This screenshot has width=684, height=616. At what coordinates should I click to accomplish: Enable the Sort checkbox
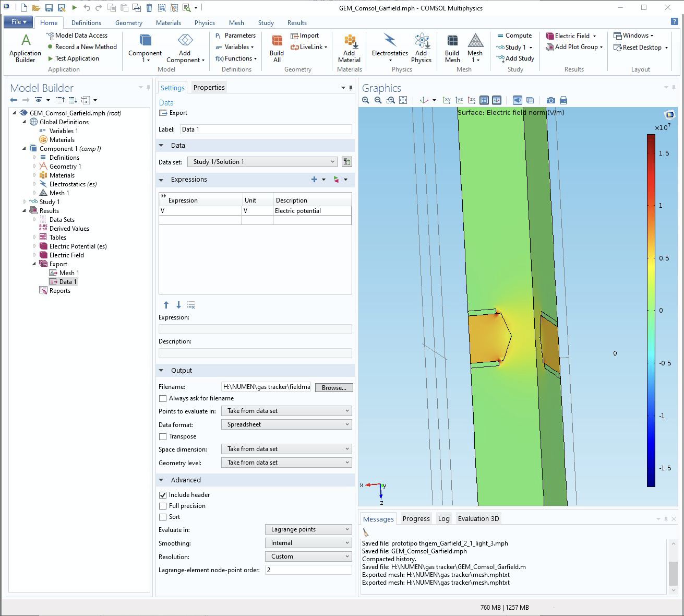coord(163,517)
